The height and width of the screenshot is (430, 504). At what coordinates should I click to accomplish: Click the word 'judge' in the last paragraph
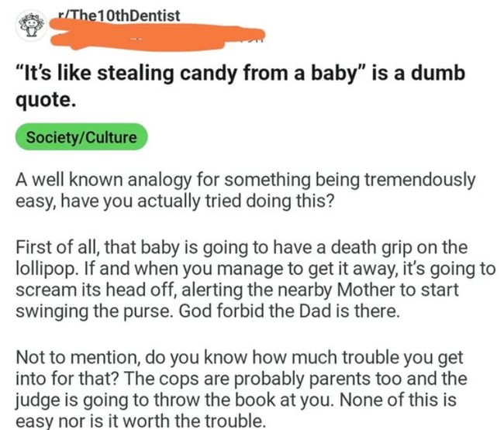pyautogui.click(x=36, y=400)
